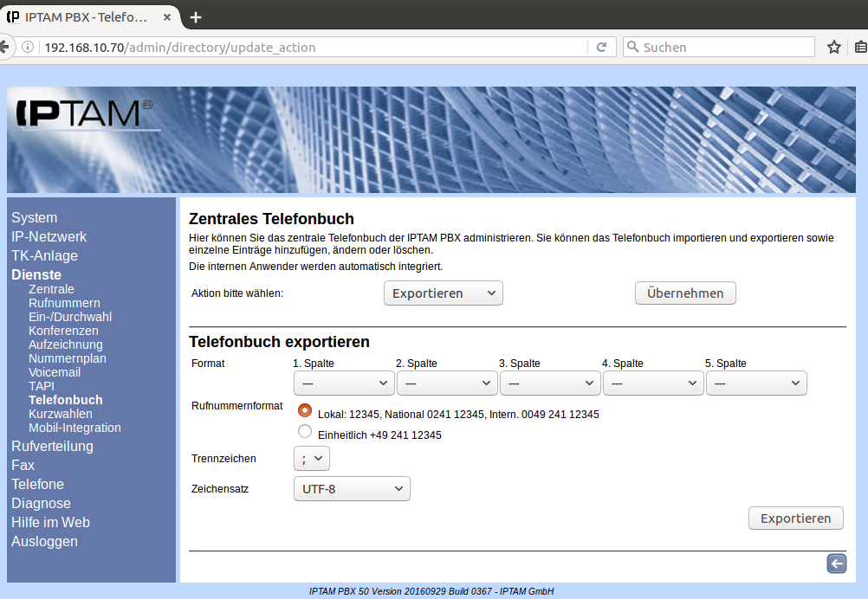Click the blue back arrow icon
Viewport: 868px width, 599px height.
(x=836, y=564)
